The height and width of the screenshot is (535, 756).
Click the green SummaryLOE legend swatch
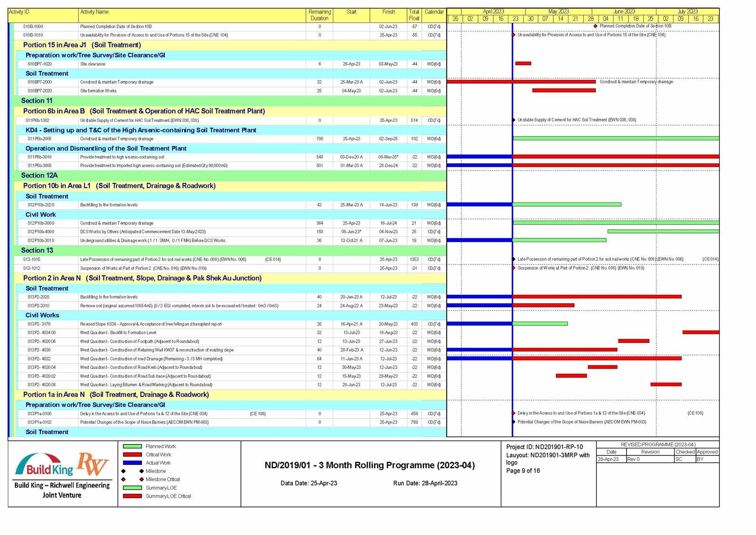132,488
